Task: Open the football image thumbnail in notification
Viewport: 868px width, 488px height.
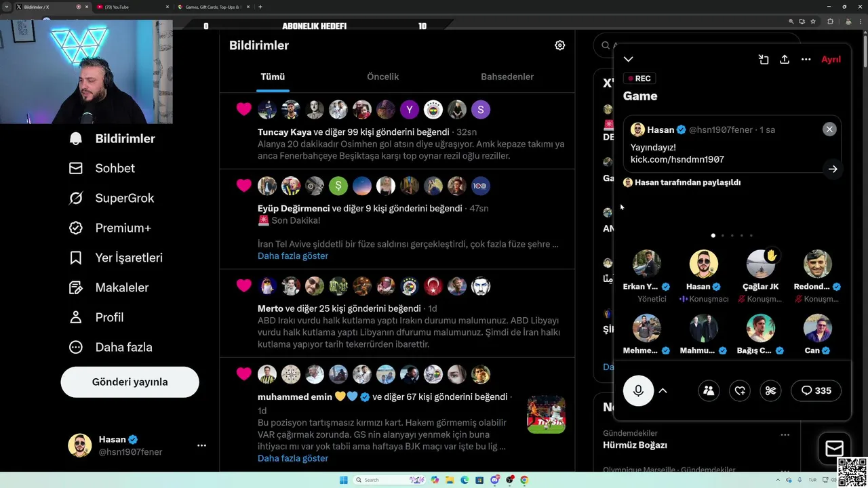Action: pyautogui.click(x=546, y=414)
